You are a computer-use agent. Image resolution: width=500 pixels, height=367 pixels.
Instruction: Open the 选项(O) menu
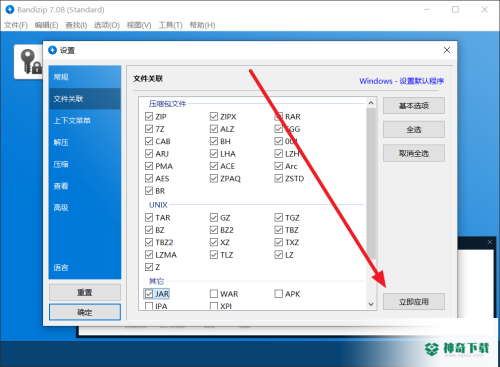tap(107, 25)
